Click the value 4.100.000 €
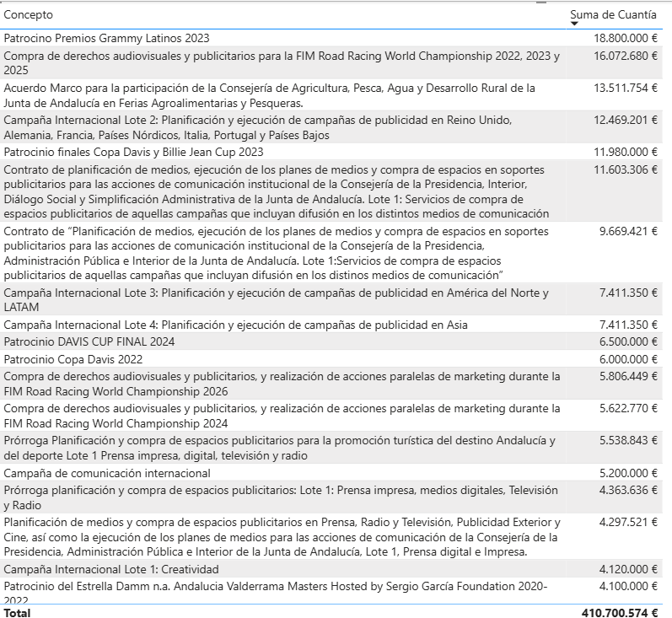This screenshot has width=672, height=618. tap(628, 586)
